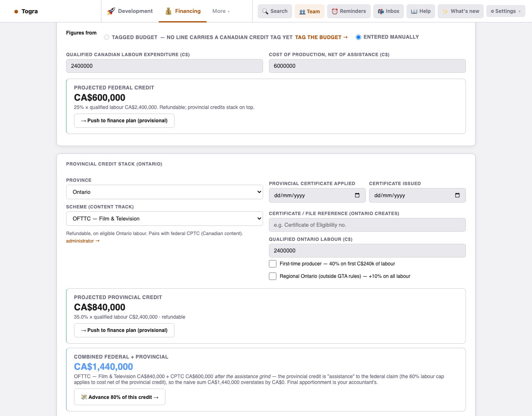Click Advance 80% of this credit button
The height and width of the screenshot is (416, 532).
tap(120, 397)
